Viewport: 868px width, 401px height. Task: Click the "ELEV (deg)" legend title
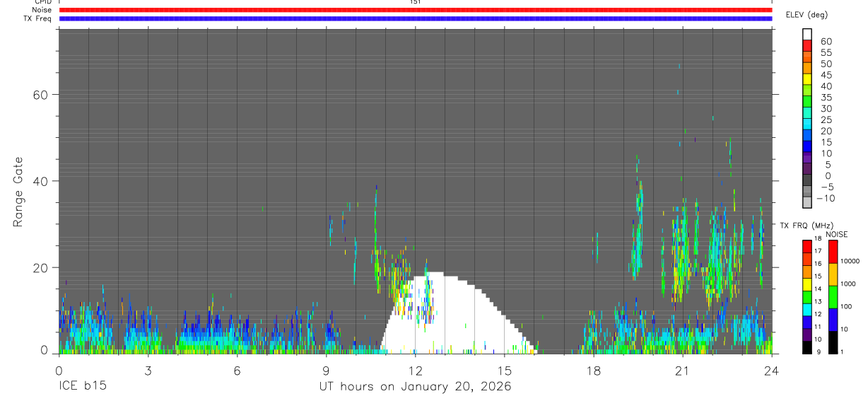point(807,15)
